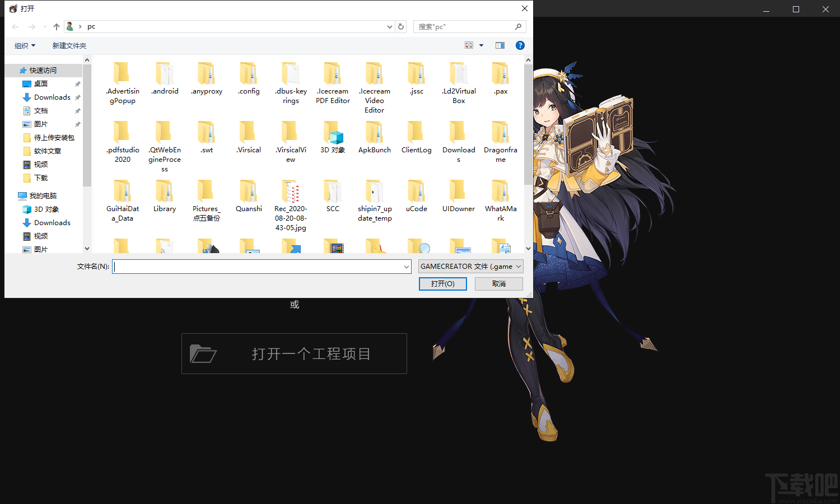Select the GuiHaiData_Data folder

[123, 200]
